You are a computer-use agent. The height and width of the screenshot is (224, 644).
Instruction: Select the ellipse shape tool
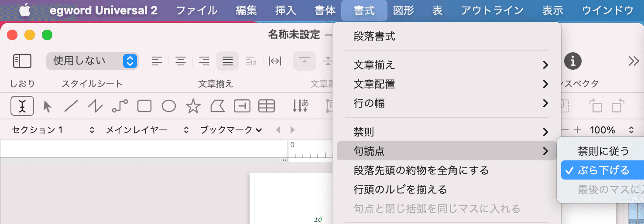(169, 106)
